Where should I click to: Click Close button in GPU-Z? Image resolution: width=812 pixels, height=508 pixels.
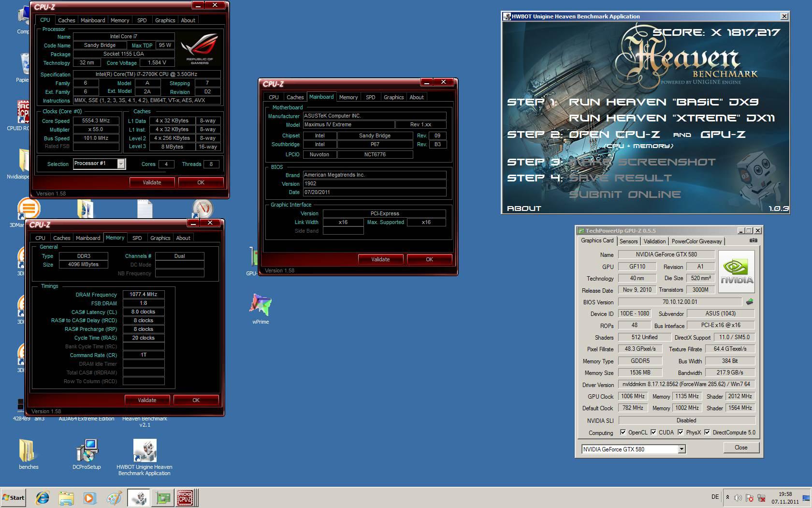click(741, 448)
